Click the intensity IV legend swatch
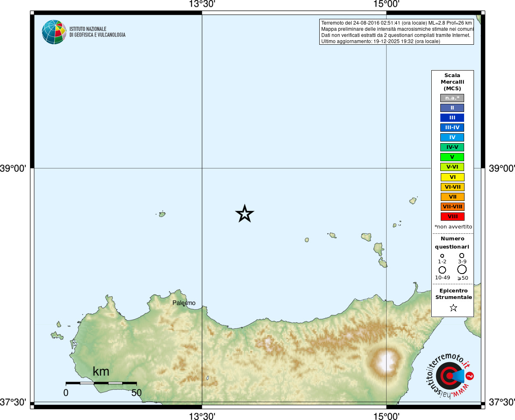The height and width of the screenshot is (420, 515). coord(452,137)
